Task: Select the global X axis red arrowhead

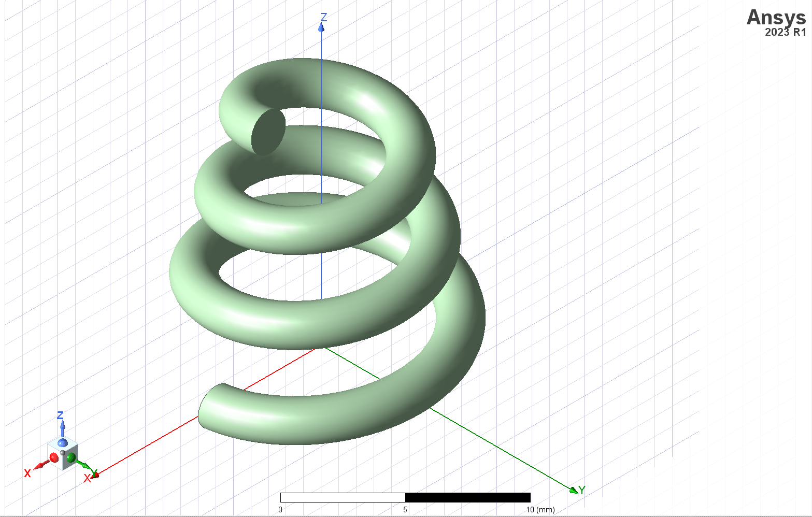Action: (95, 475)
